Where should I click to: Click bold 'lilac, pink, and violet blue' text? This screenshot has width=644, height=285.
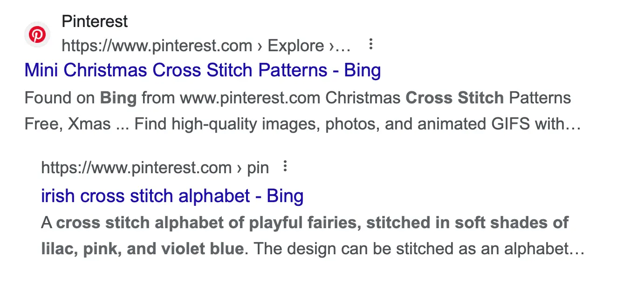142,249
